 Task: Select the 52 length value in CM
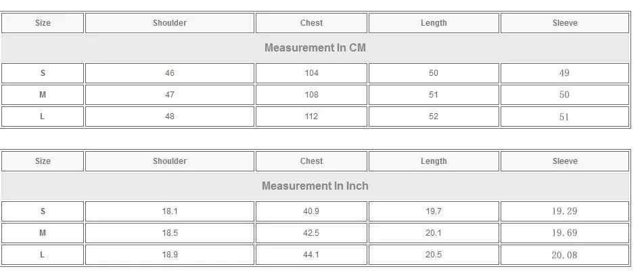click(x=434, y=117)
